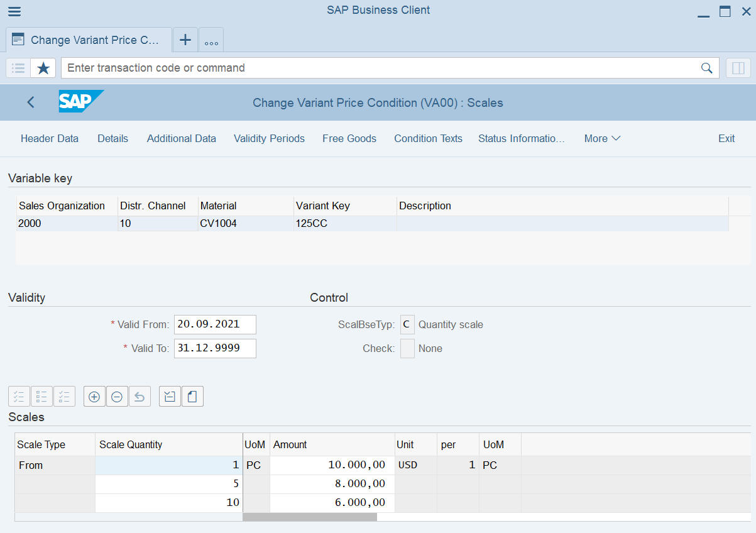
Task: Open a new tab with the plus icon
Action: click(x=185, y=40)
